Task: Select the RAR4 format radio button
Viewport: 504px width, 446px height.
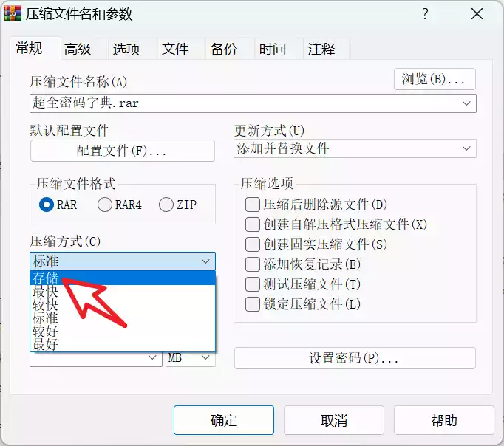Action: (x=105, y=205)
